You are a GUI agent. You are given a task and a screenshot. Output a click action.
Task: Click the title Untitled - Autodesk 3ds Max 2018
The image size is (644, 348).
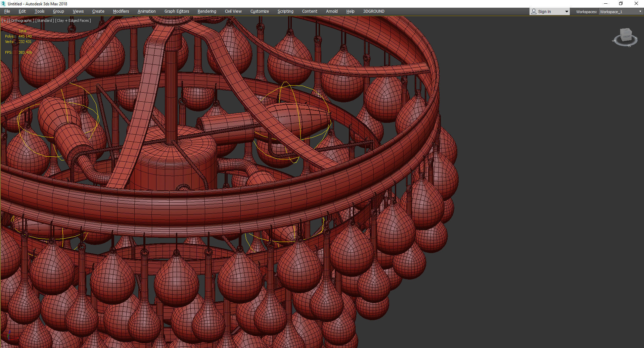pyautogui.click(x=37, y=4)
